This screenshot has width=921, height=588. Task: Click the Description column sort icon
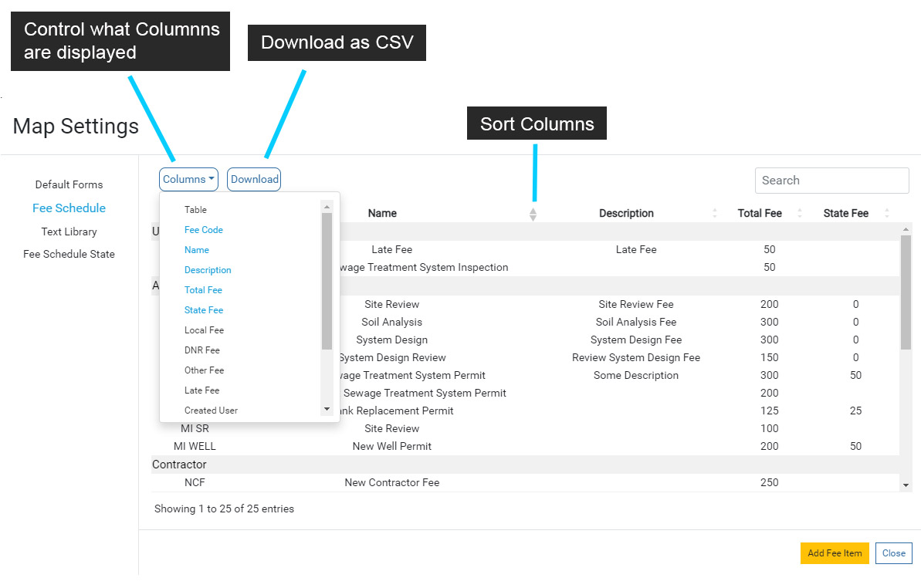714,214
